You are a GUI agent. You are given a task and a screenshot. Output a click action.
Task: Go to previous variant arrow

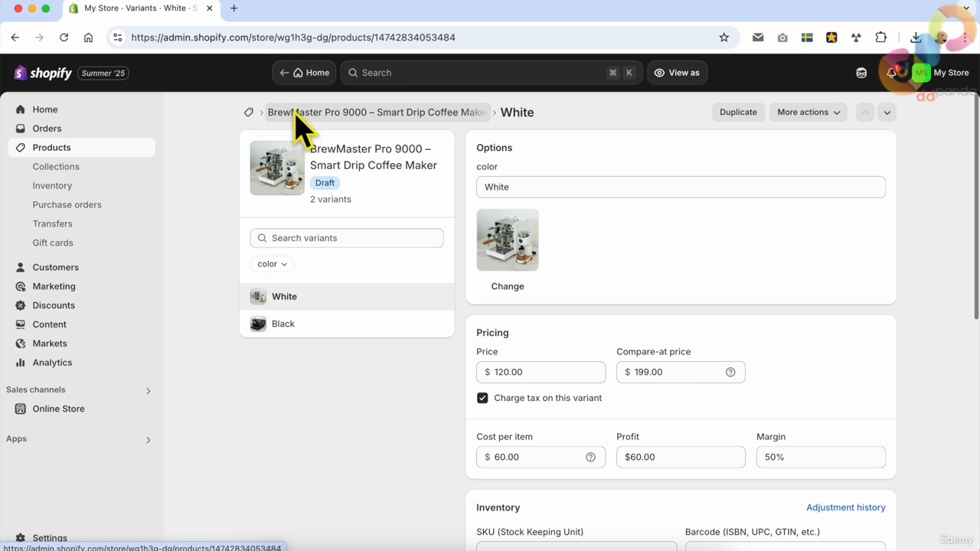(865, 112)
